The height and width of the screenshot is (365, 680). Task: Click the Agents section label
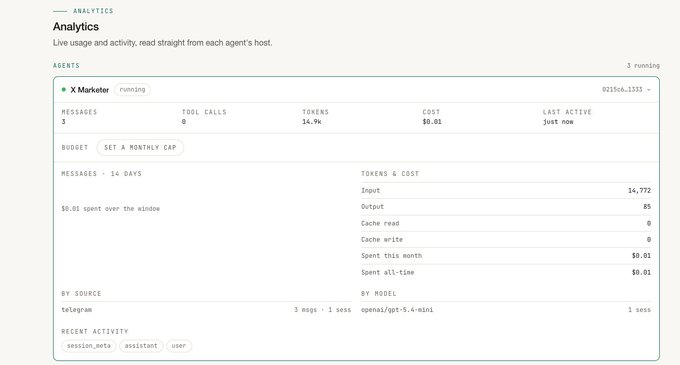(66, 65)
